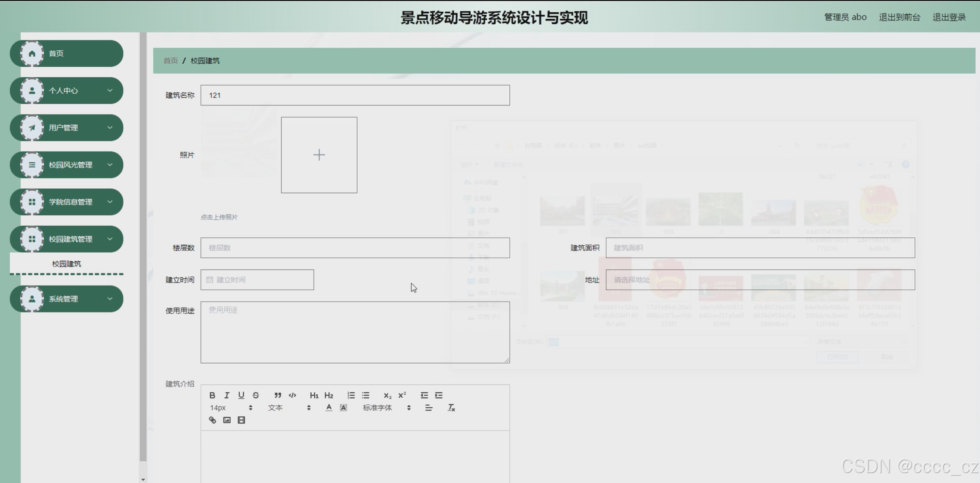The height and width of the screenshot is (483, 980).
Task: Toggle underline formatting in the editor
Action: (241, 395)
